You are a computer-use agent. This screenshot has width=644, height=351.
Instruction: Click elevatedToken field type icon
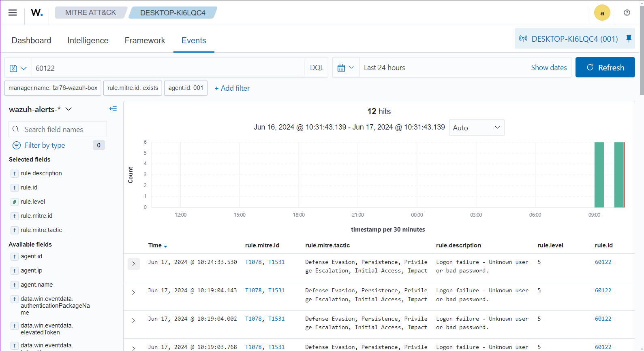point(15,326)
